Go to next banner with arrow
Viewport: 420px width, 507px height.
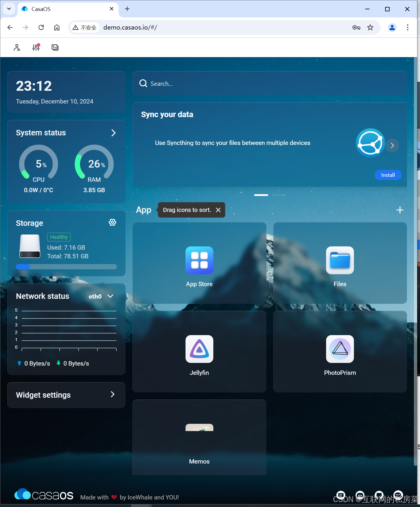click(392, 146)
